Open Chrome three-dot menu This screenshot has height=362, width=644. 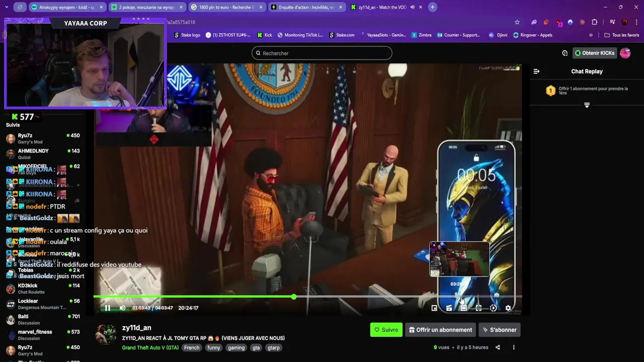(637, 22)
